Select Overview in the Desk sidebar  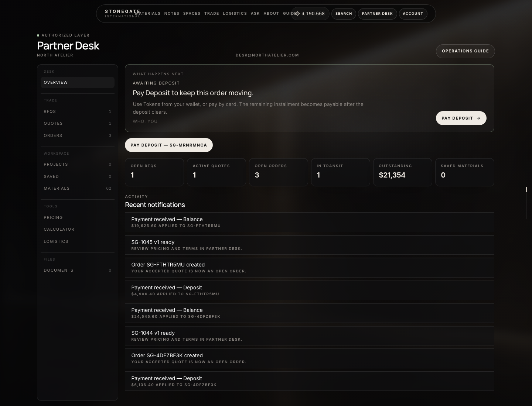78,82
